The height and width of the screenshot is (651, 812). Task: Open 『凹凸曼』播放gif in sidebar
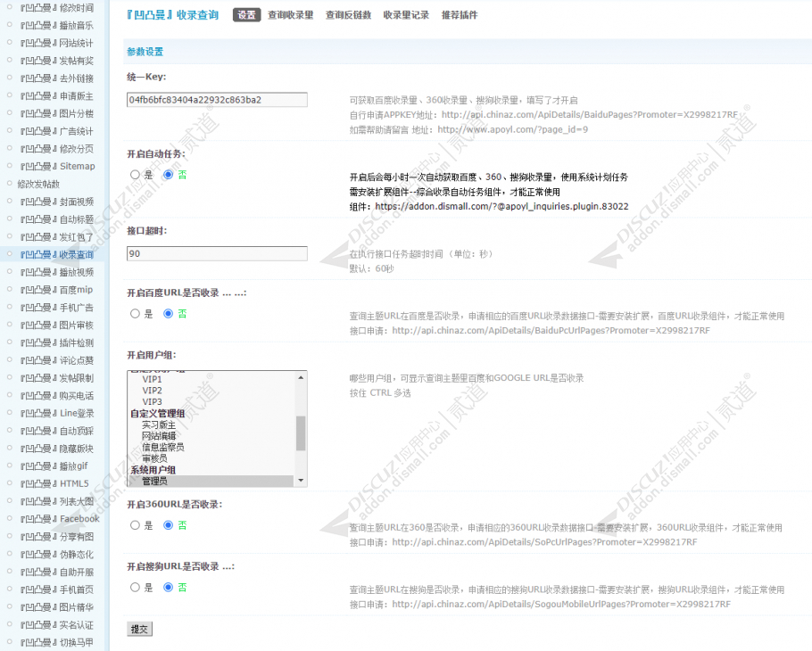point(54,466)
